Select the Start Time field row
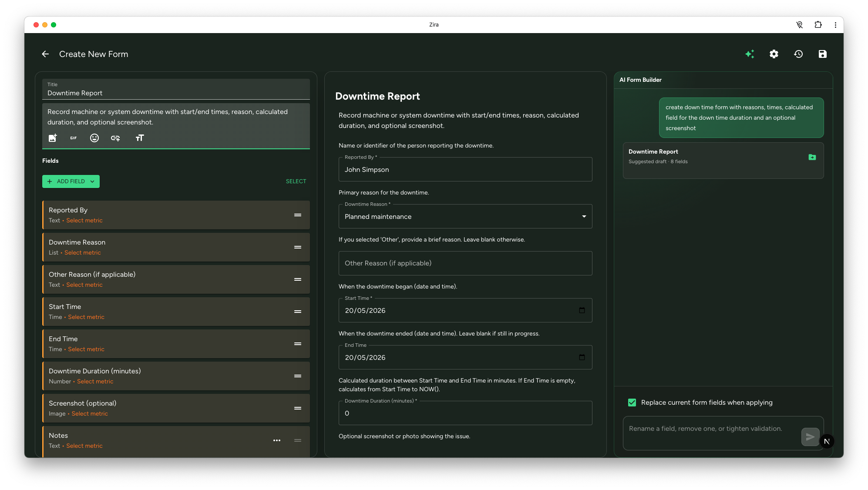The height and width of the screenshot is (490, 868). pos(176,312)
